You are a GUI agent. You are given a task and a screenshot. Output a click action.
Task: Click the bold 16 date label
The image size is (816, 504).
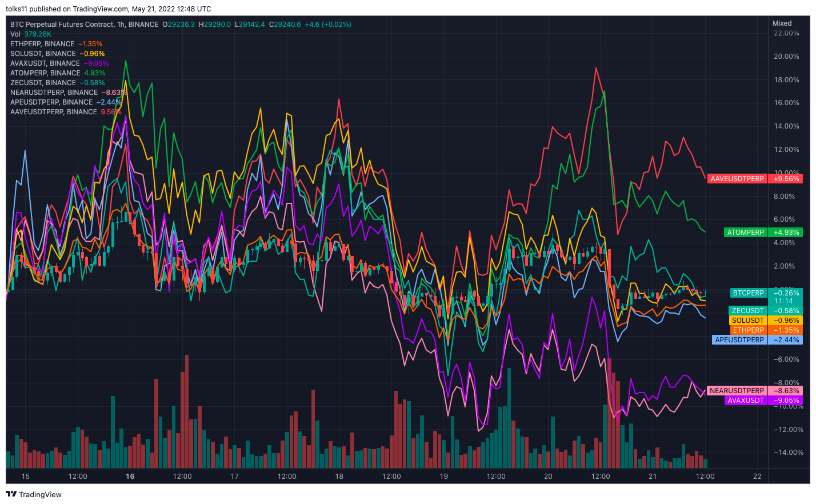(130, 477)
